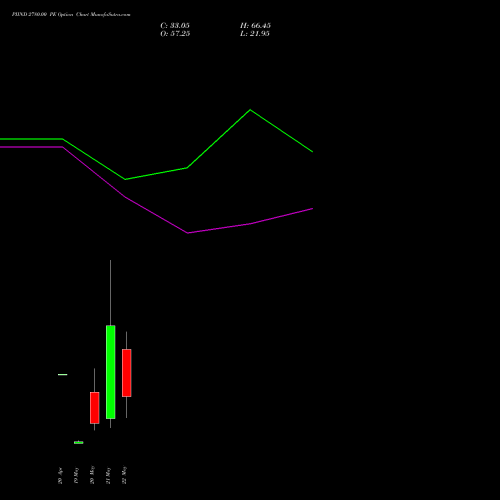Select the opening price value 'O: 57.25'

tap(175, 33)
